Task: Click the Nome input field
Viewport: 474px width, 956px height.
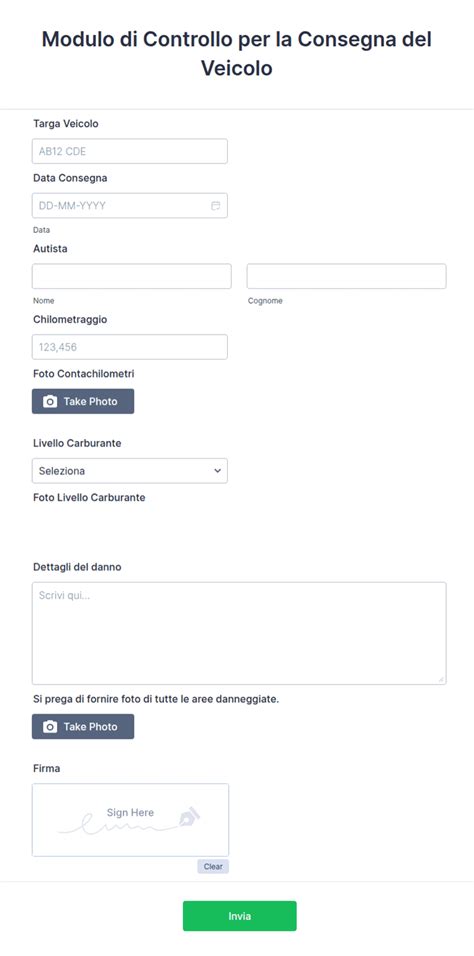Action: (132, 276)
